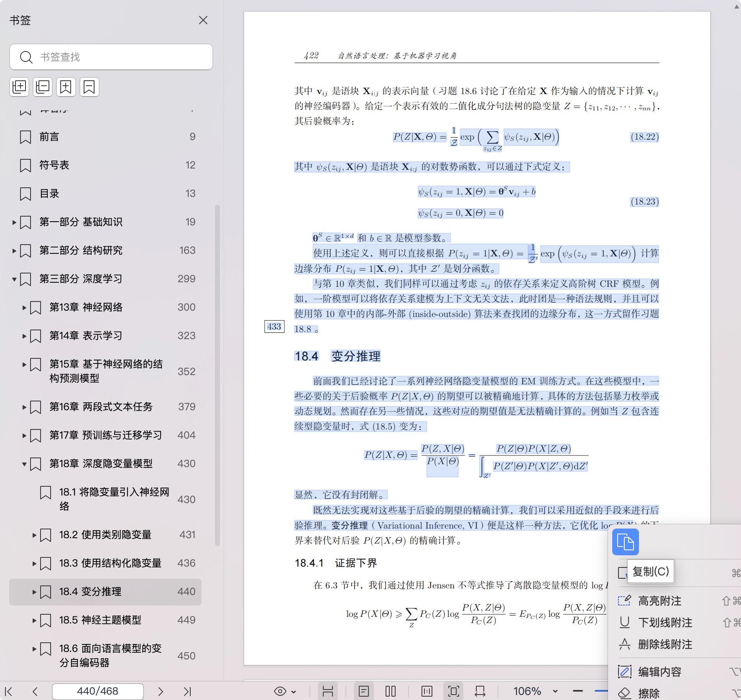Expand the 第一部分 基础知识 bookmark
Image resolution: width=741 pixels, height=700 pixels.
[x=14, y=222]
